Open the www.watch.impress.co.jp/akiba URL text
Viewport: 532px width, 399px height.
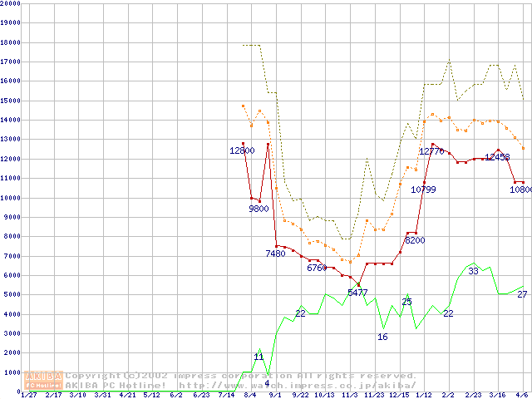297,386
